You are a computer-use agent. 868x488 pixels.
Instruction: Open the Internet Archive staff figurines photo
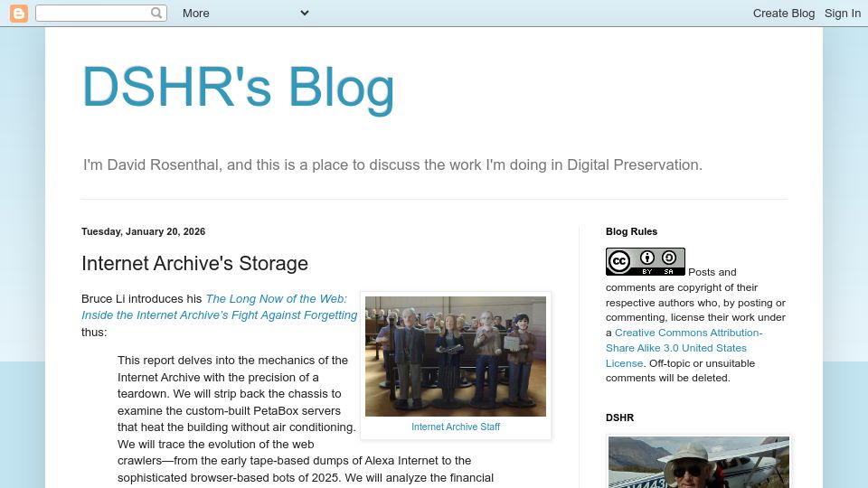[x=456, y=356]
